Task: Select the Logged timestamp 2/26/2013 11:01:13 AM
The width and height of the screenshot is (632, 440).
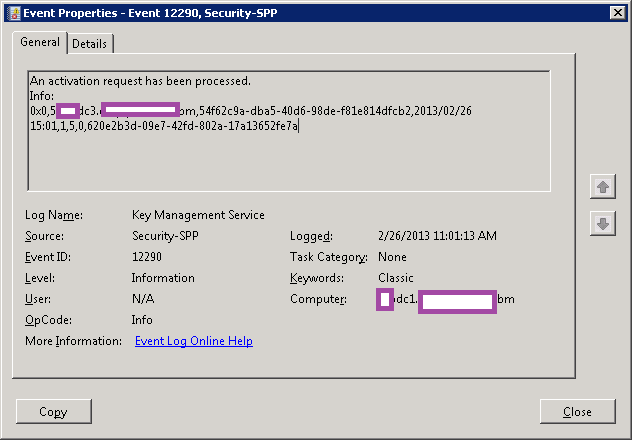Action: (437, 236)
